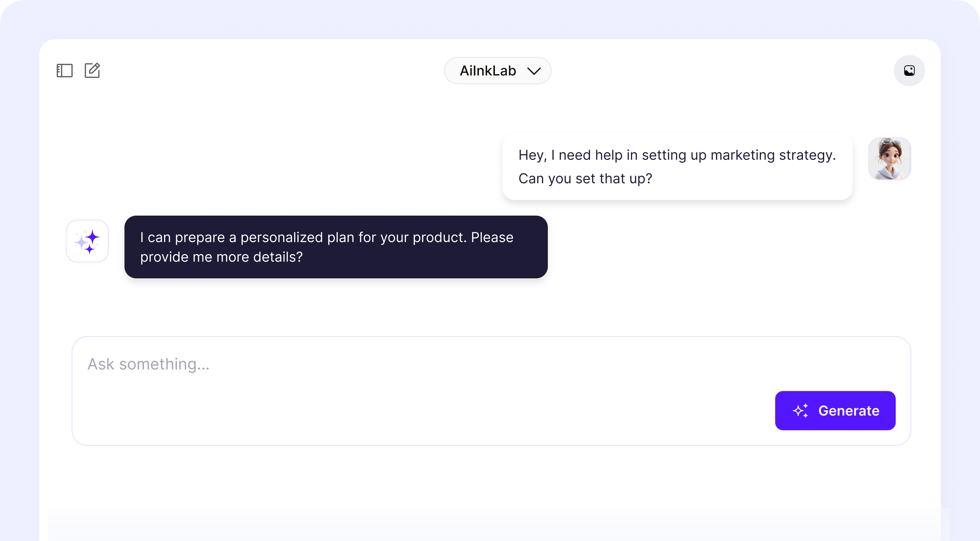
Task: Click "Ask something..." placeholder text
Action: (x=148, y=365)
